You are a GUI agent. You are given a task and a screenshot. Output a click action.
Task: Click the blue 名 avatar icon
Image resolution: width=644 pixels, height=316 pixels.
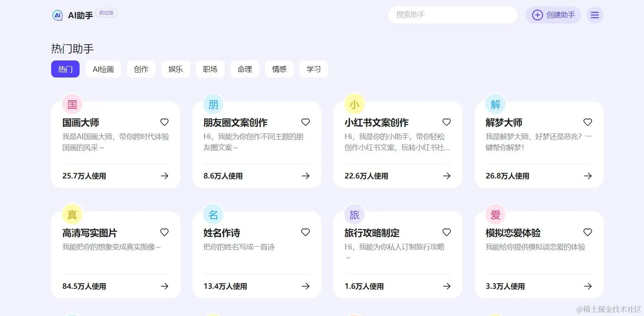213,215
